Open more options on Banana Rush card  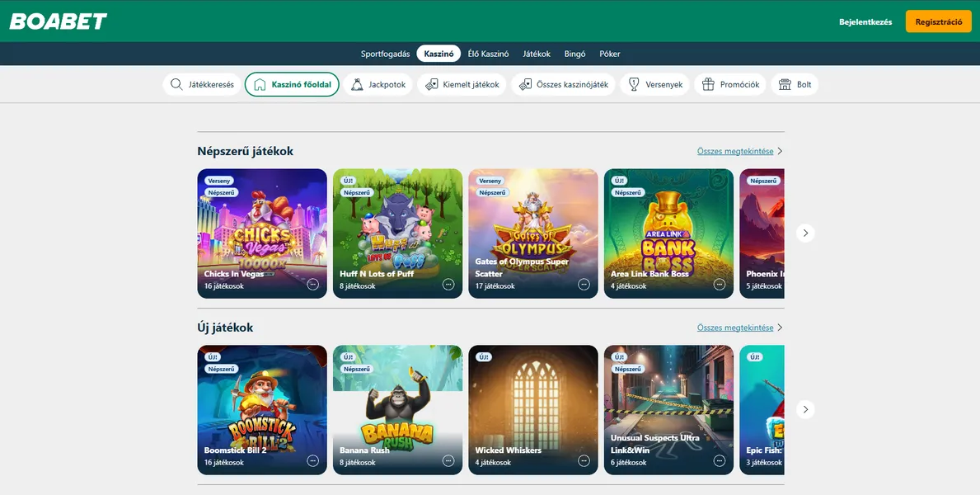pyautogui.click(x=448, y=460)
